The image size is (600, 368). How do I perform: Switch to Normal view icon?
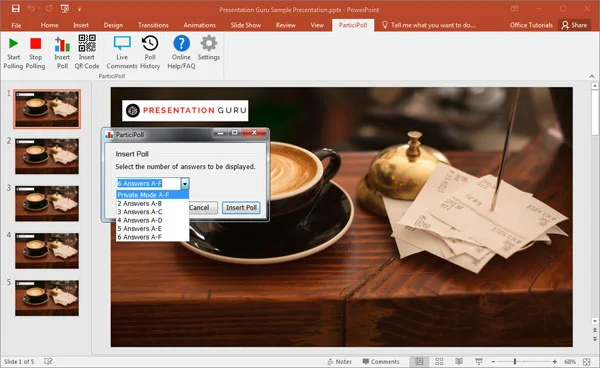coord(420,361)
